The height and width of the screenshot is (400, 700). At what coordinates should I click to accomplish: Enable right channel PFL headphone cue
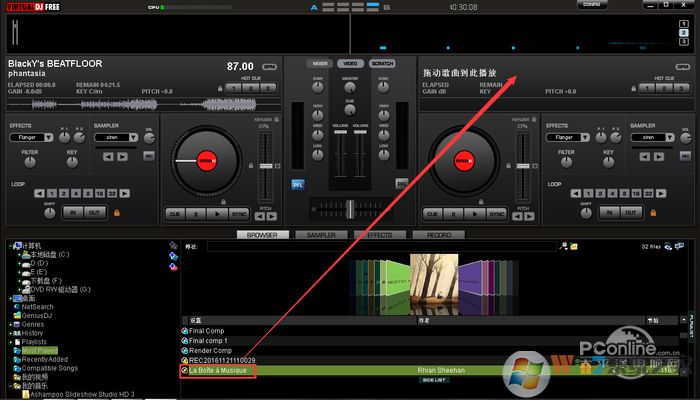(x=402, y=183)
